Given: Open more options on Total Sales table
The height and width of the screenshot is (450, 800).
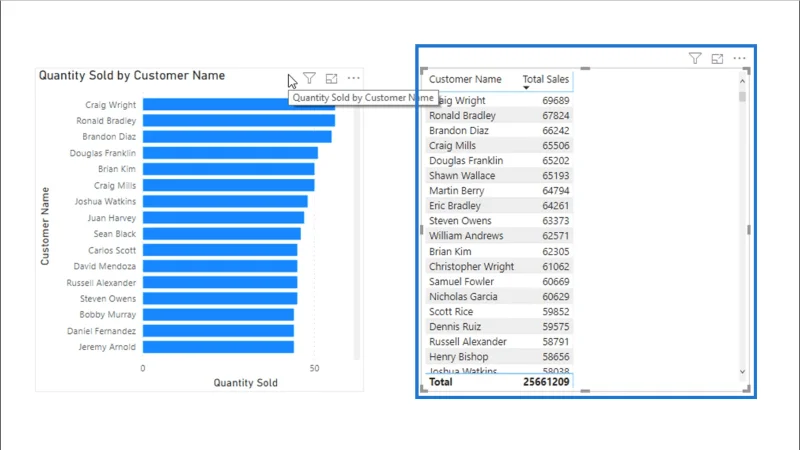Looking at the screenshot, I should click(x=739, y=59).
